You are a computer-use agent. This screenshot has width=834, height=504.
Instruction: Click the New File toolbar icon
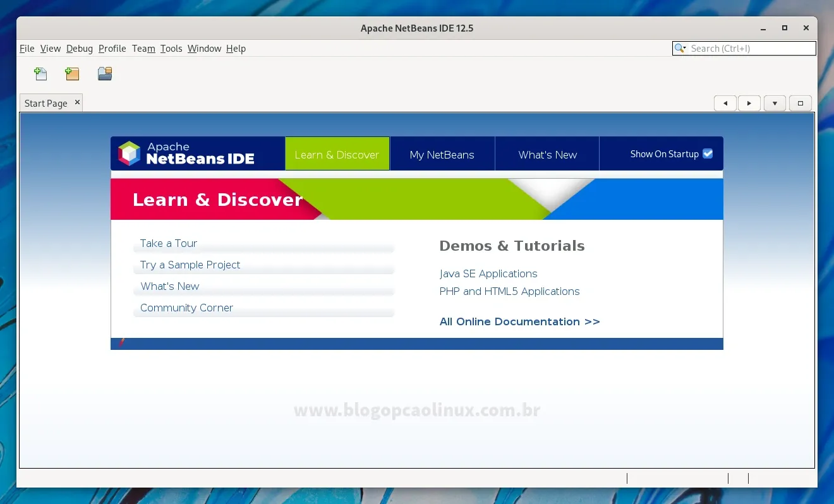pyautogui.click(x=40, y=74)
